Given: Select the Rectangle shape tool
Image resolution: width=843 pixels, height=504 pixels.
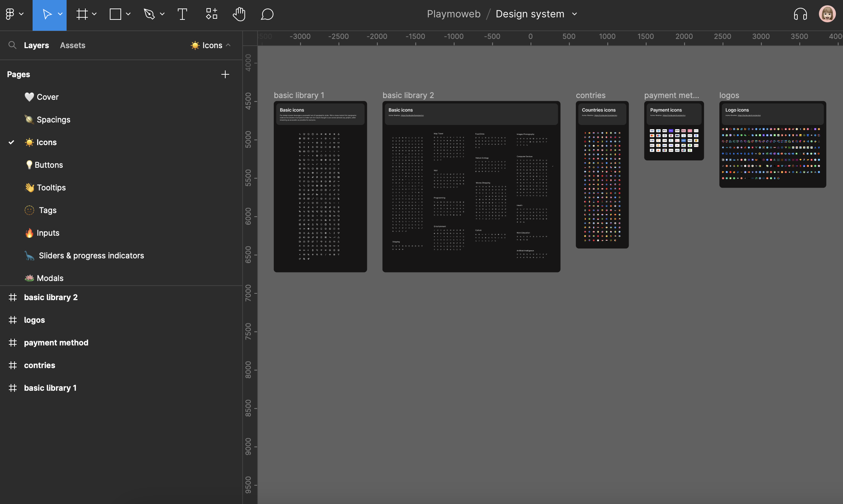Looking at the screenshot, I should point(115,14).
